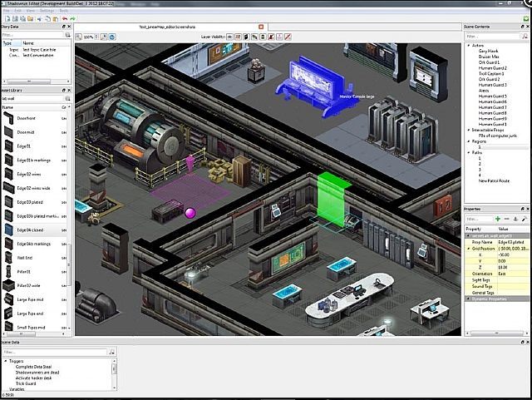Open the View menu
This screenshot has width=532, height=400.
point(31,12)
